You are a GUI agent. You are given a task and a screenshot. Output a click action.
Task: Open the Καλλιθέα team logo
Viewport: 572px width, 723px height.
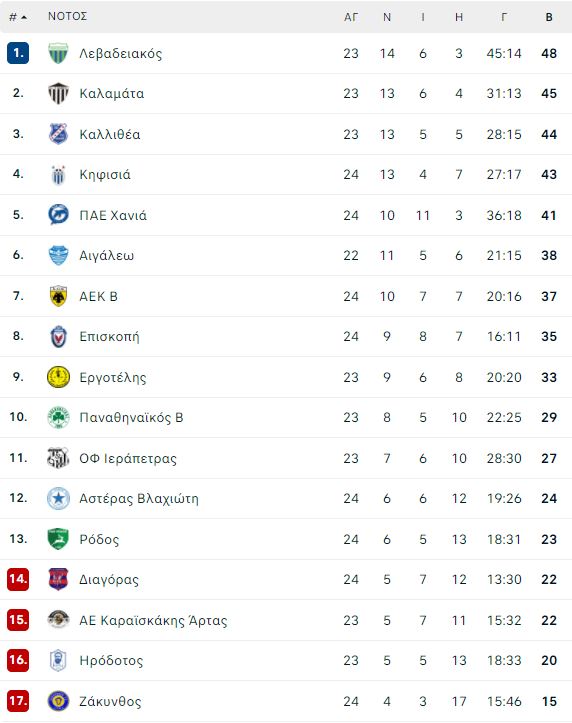[x=59, y=134]
